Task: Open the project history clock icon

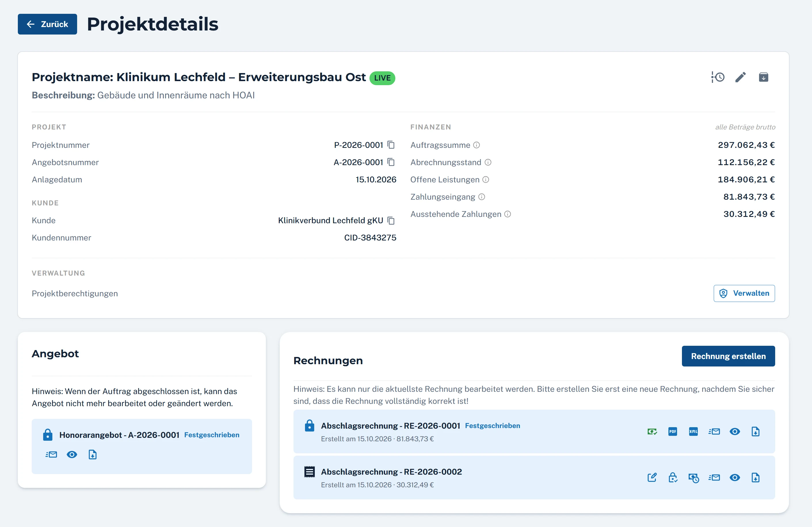Action: (718, 77)
